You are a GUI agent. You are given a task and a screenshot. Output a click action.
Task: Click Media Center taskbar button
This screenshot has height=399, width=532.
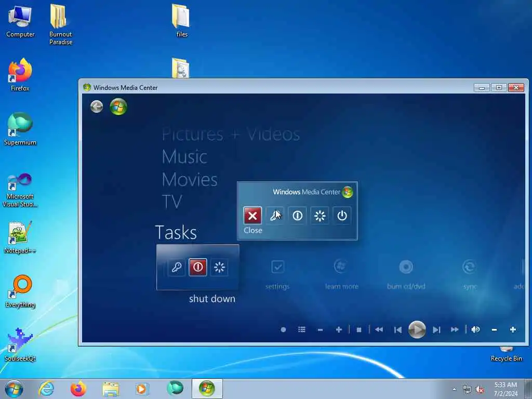(x=207, y=389)
